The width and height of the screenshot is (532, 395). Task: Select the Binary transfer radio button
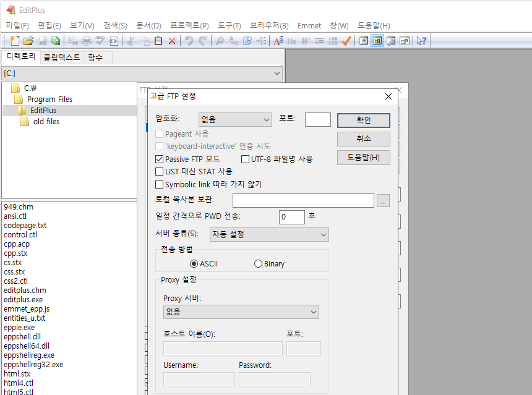click(258, 263)
